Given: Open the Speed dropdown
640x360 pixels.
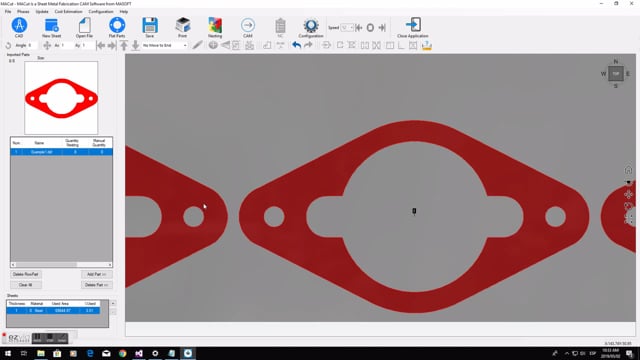Looking at the screenshot, I should click(347, 27).
